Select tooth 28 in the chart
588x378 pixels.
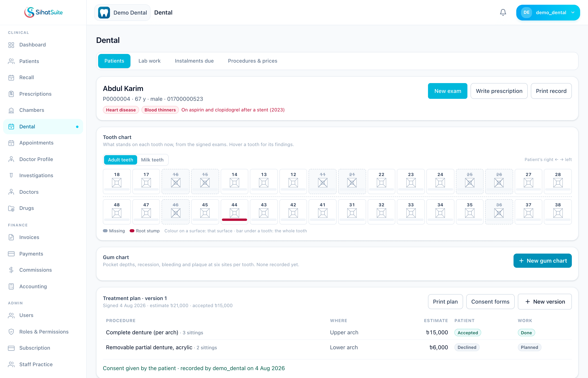click(558, 181)
